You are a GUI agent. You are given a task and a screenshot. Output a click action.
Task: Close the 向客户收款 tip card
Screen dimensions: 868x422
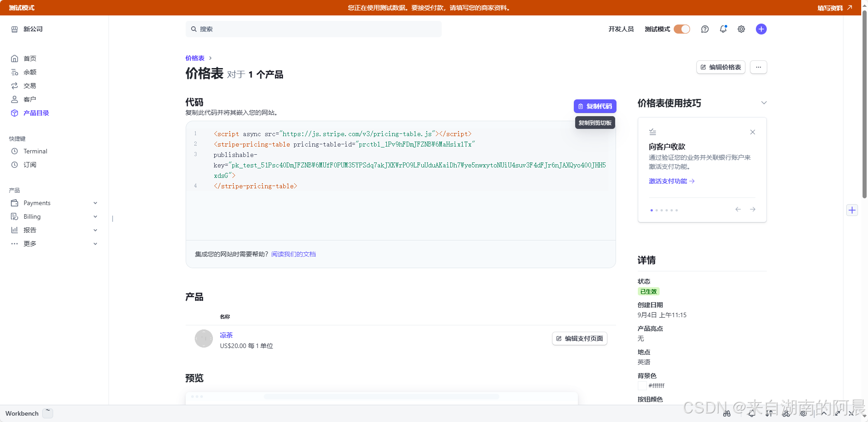click(x=753, y=132)
